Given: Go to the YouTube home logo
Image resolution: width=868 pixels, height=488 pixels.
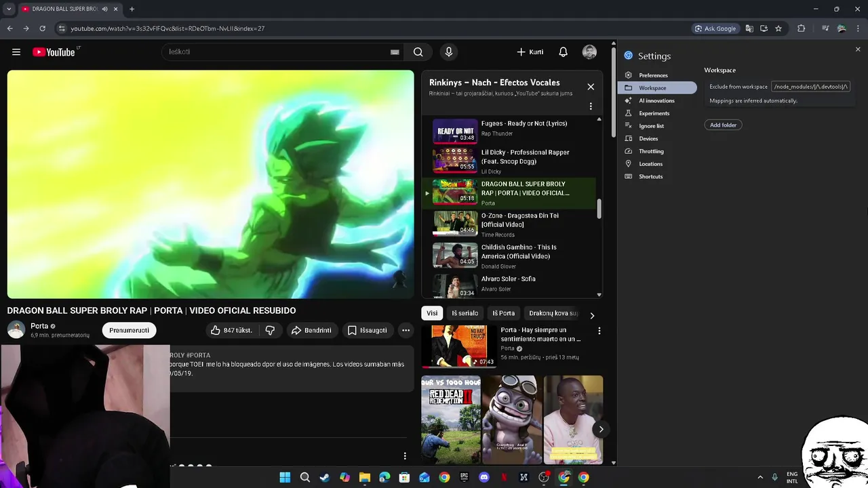Looking at the screenshot, I should click(54, 52).
